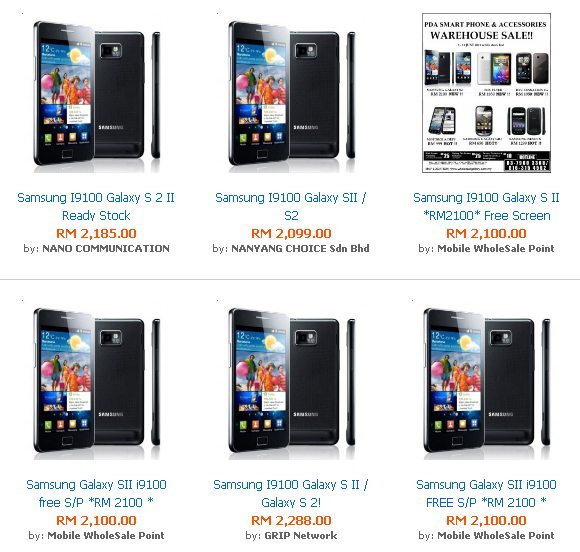Screen dimensions: 580x552
Task: Open the Warehouse Sale flyer thumbnail
Action: click(486, 93)
